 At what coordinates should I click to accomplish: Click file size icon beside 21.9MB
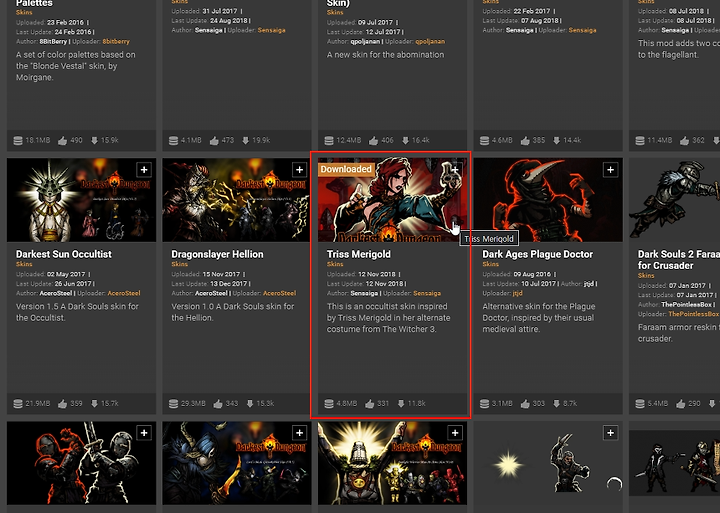18,404
